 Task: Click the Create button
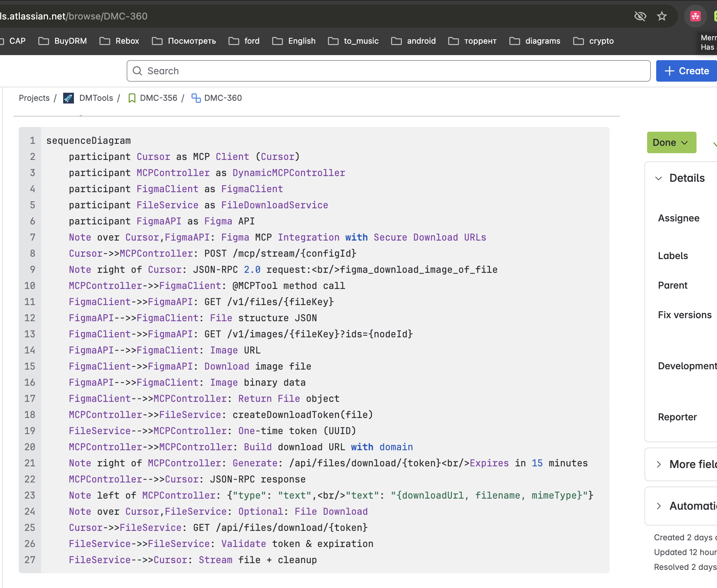point(686,71)
